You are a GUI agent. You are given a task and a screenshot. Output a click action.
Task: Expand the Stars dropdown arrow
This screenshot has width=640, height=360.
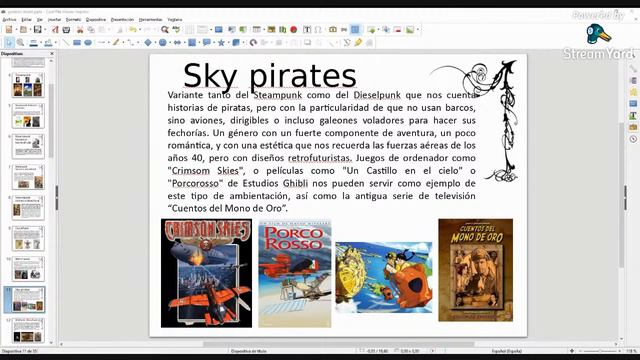tap(228, 42)
